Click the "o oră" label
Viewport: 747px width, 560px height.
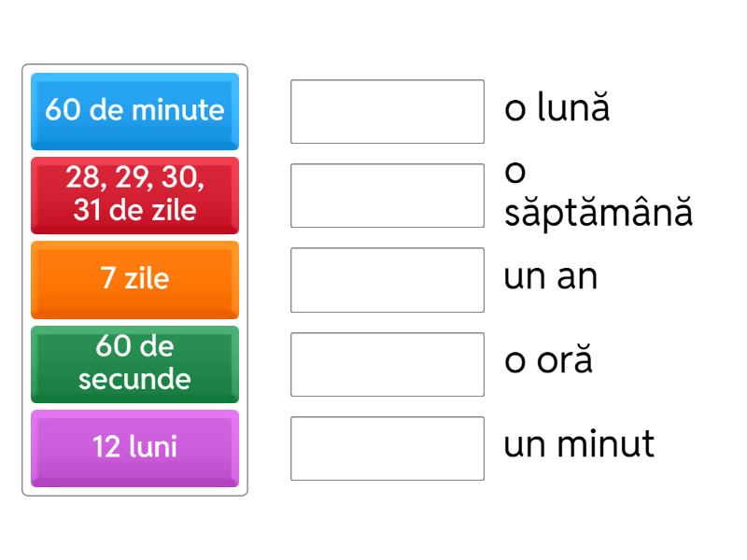point(548,361)
